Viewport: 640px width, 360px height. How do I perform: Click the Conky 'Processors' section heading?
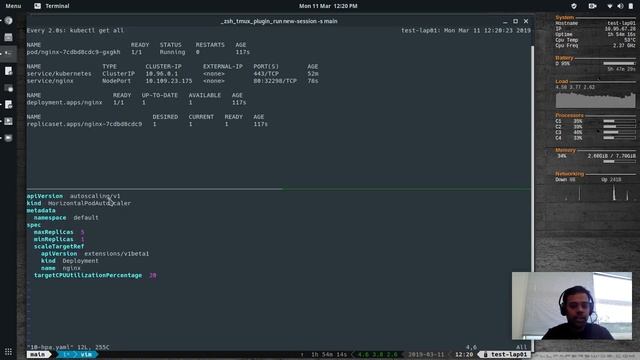[569, 116]
